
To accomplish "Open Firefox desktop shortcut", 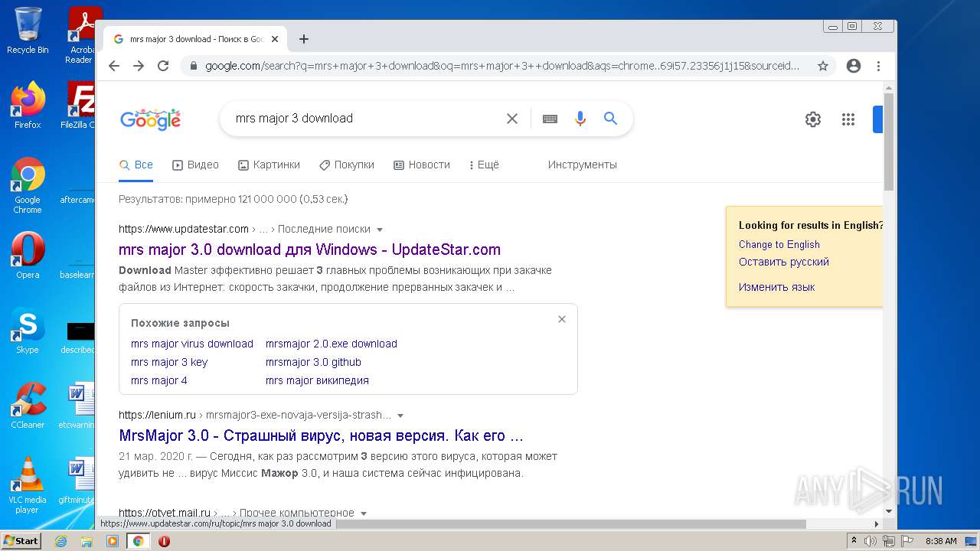I will 28,106.
